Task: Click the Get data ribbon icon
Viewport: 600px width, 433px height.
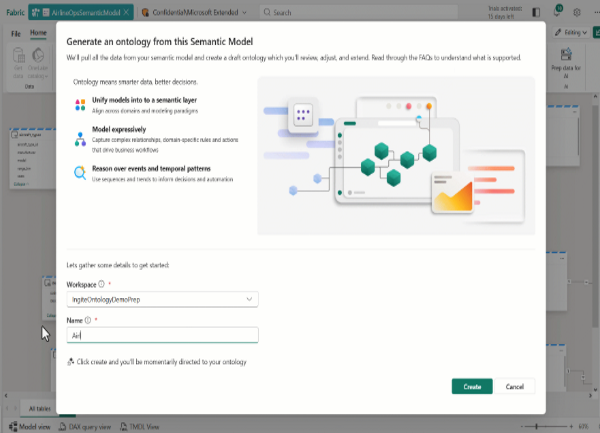Action: tap(18, 63)
